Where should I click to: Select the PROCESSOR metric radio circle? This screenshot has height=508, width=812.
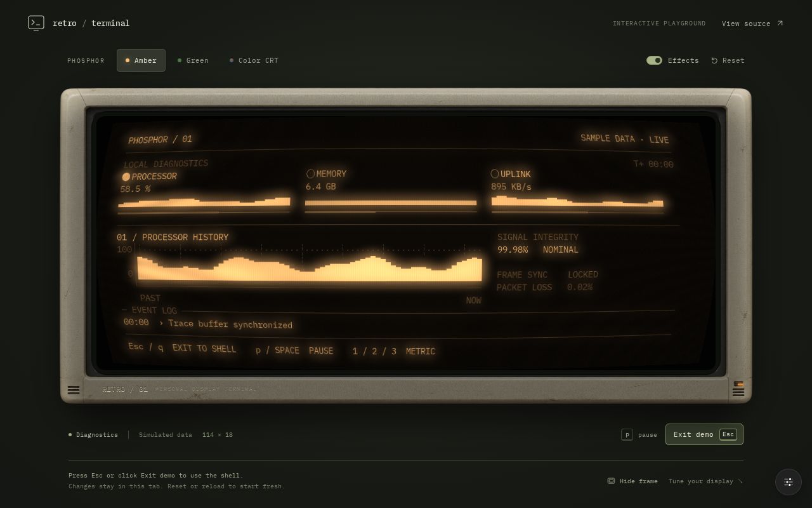[x=126, y=177]
